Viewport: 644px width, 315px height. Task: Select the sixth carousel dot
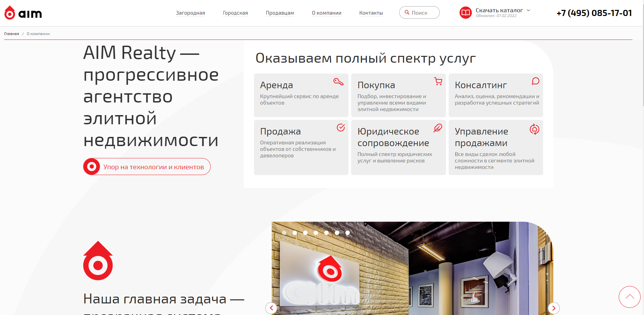[337, 233]
